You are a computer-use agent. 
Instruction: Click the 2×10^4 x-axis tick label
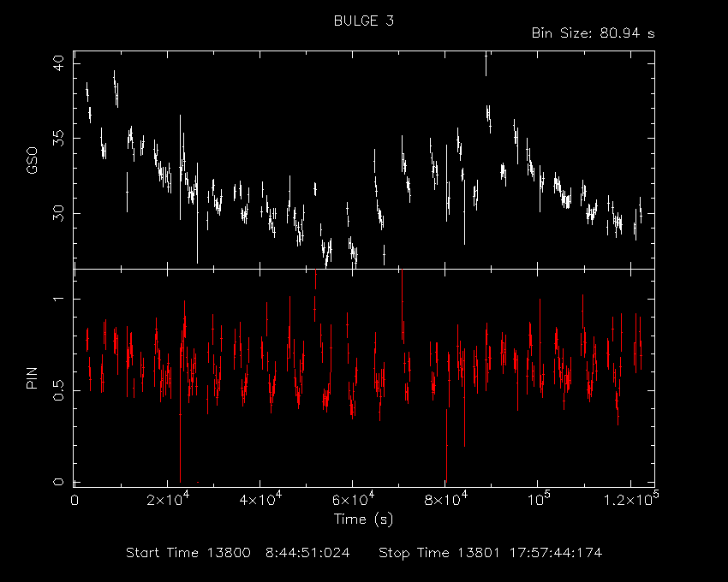pos(168,499)
